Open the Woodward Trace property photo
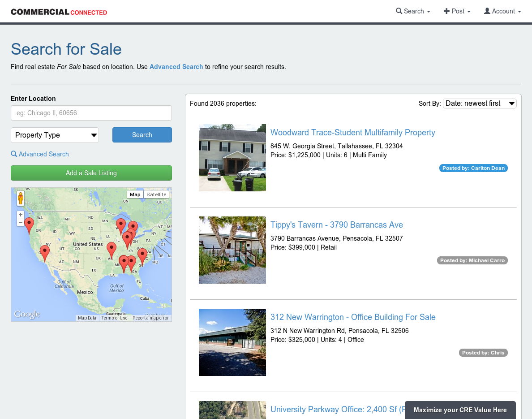Screen dimensions: 532x419 (x=232, y=158)
